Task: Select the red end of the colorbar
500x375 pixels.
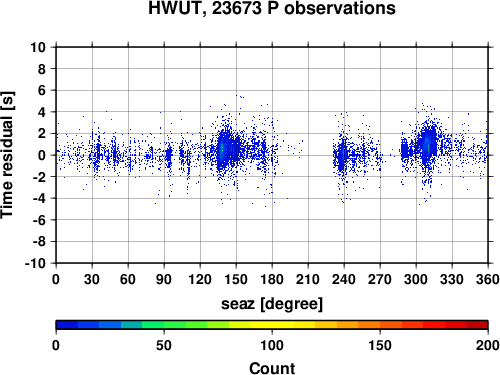Action: pyautogui.click(x=477, y=325)
